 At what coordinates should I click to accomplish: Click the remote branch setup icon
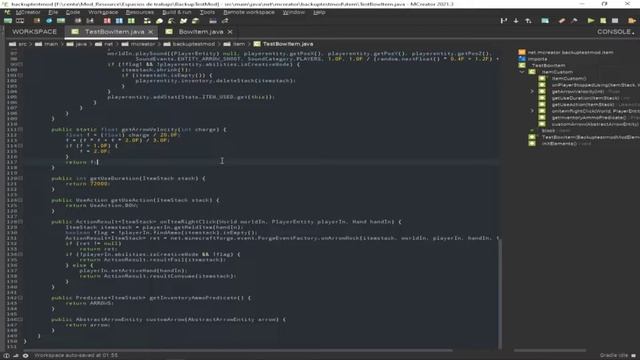[504, 20]
